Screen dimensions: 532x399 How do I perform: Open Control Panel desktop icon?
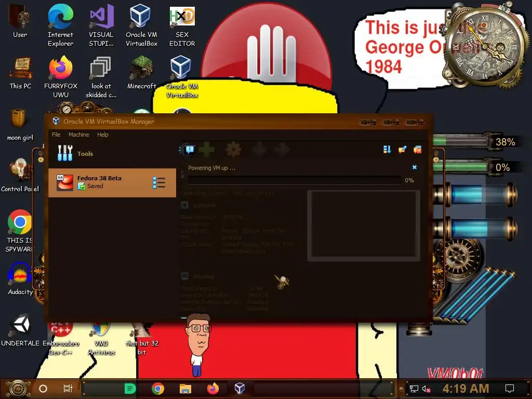(20, 176)
